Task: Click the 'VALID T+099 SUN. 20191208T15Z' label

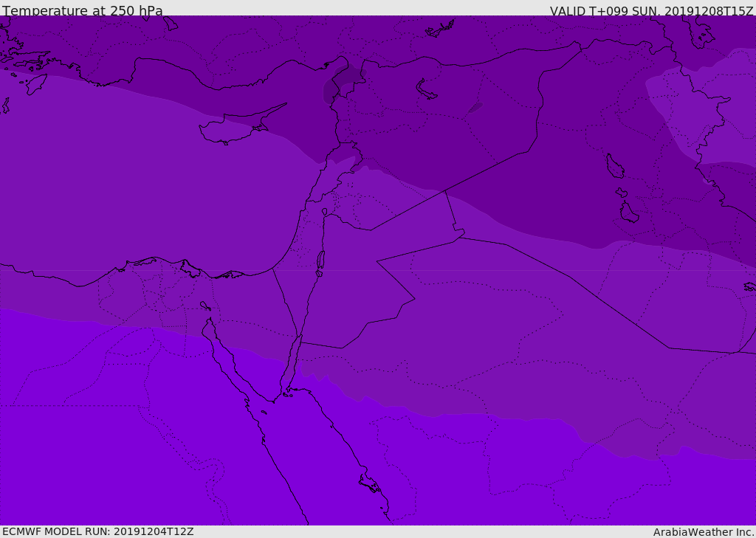Action: [x=651, y=10]
